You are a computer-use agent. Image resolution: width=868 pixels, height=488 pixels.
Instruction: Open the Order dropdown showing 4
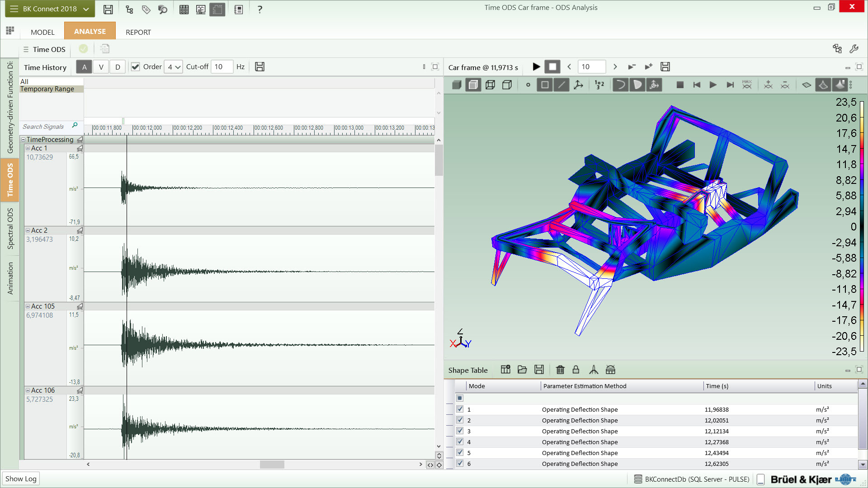point(174,67)
